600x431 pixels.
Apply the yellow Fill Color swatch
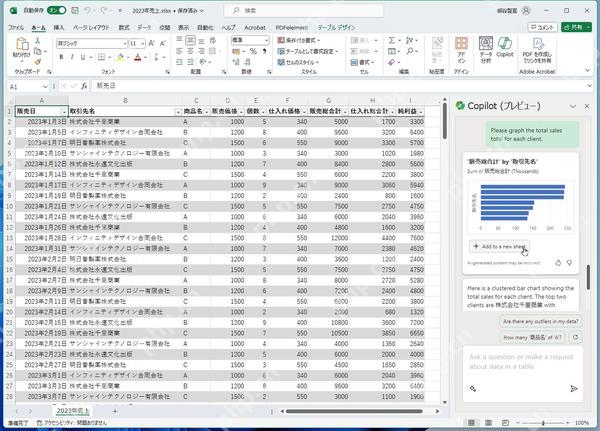click(x=120, y=57)
